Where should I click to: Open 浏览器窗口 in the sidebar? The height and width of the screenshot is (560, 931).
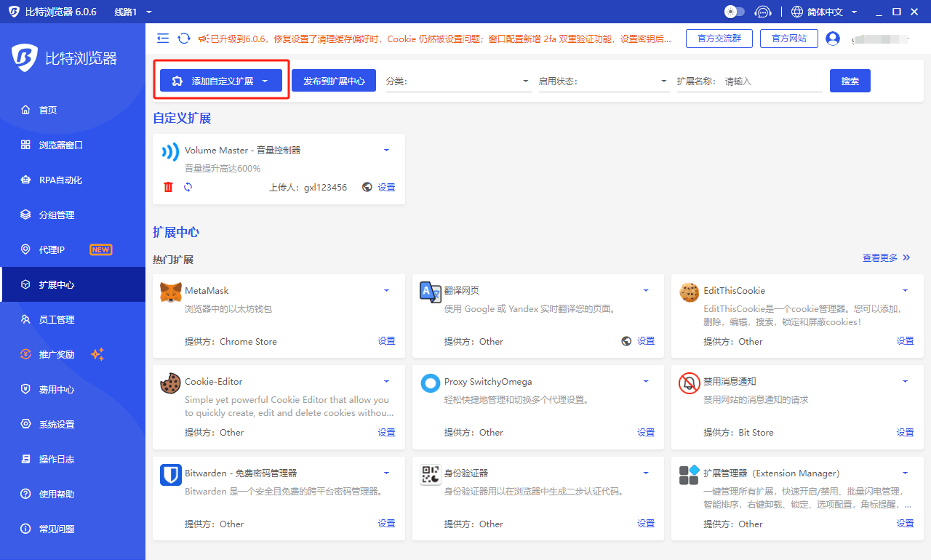pyautogui.click(x=73, y=145)
